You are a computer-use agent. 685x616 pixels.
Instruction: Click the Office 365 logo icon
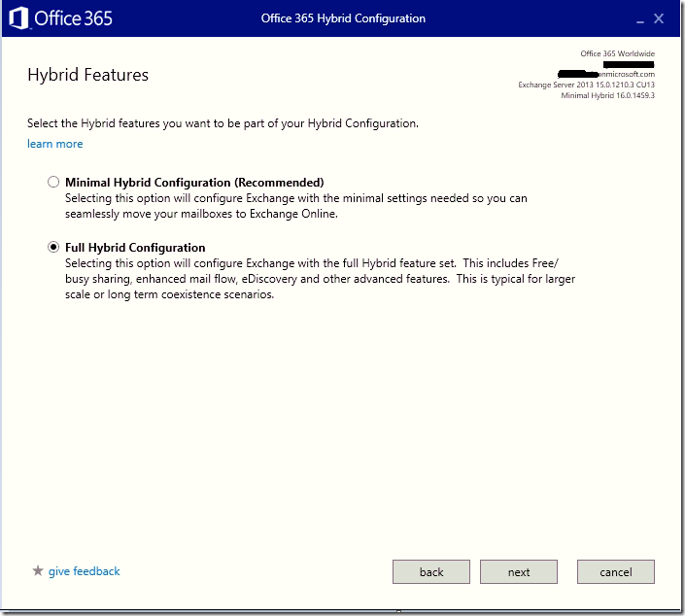pyautogui.click(x=18, y=18)
